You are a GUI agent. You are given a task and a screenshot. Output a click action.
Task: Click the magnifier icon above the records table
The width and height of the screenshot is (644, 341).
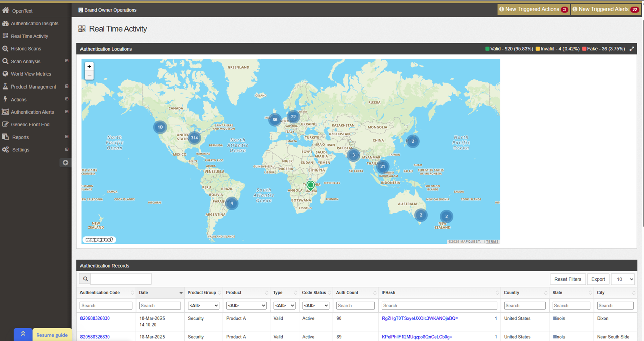coord(85,279)
